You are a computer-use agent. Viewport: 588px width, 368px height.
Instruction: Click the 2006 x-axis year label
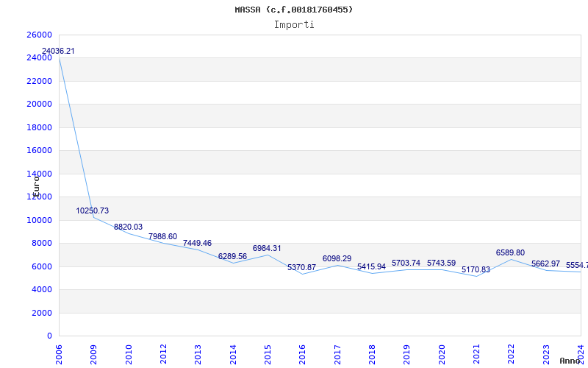pyautogui.click(x=59, y=355)
